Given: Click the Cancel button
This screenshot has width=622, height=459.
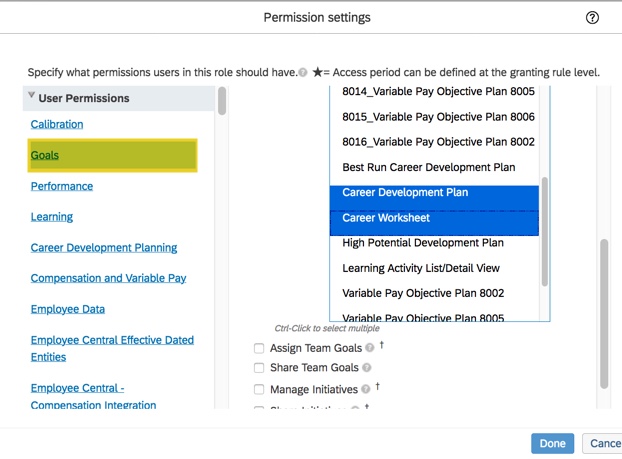Looking at the screenshot, I should (x=604, y=443).
